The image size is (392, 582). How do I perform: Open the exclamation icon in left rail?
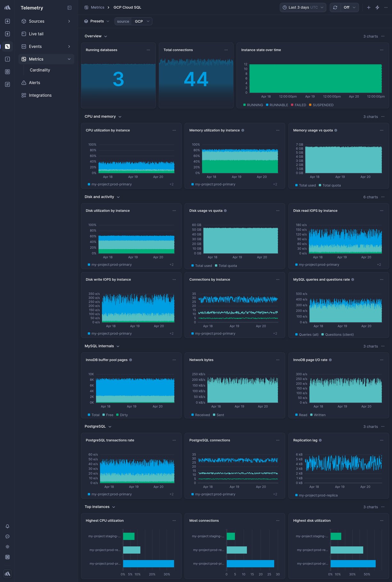[7, 59]
